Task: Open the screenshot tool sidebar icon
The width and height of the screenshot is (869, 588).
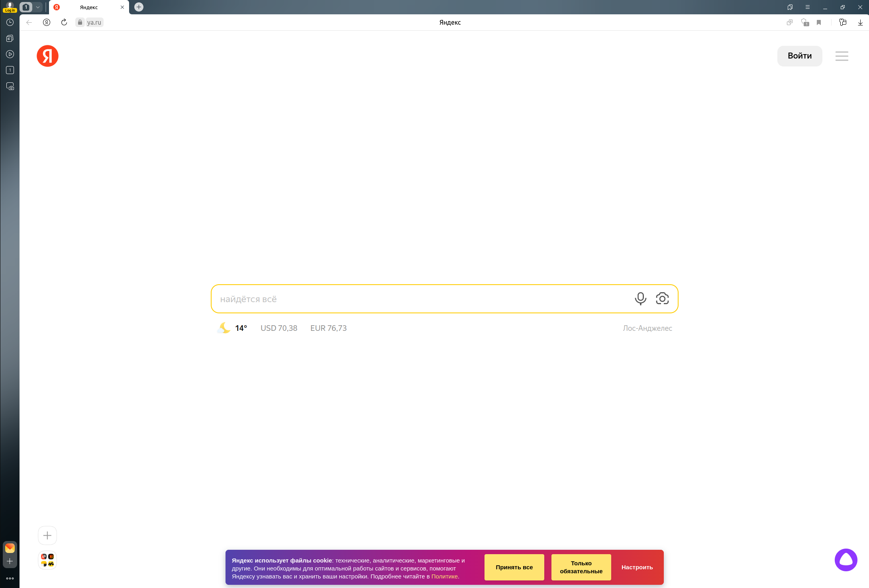Action: point(10,86)
